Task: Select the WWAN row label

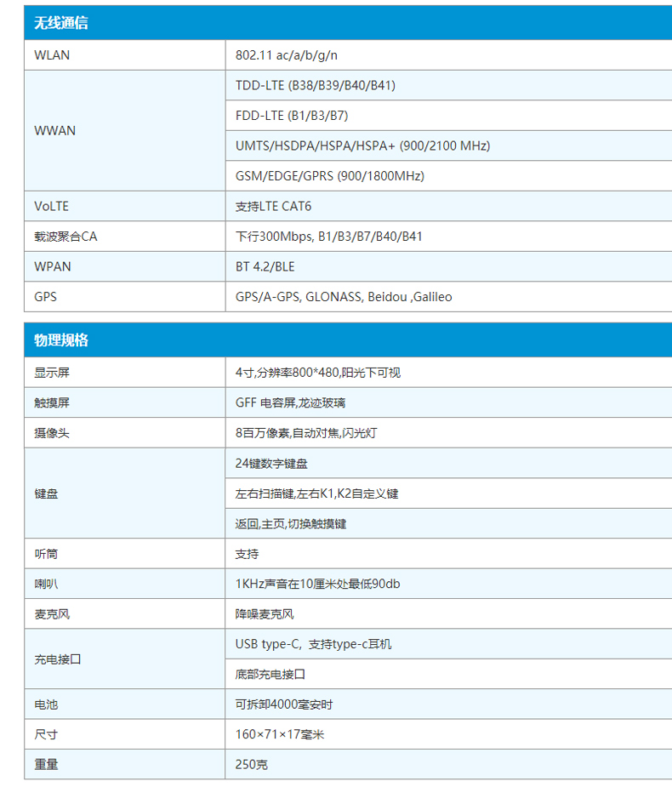Action: tap(55, 131)
